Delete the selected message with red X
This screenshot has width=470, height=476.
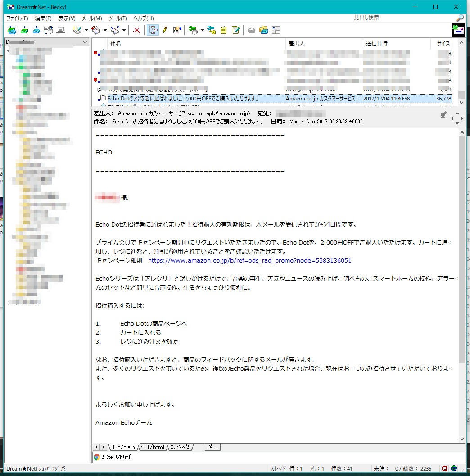pos(137,30)
